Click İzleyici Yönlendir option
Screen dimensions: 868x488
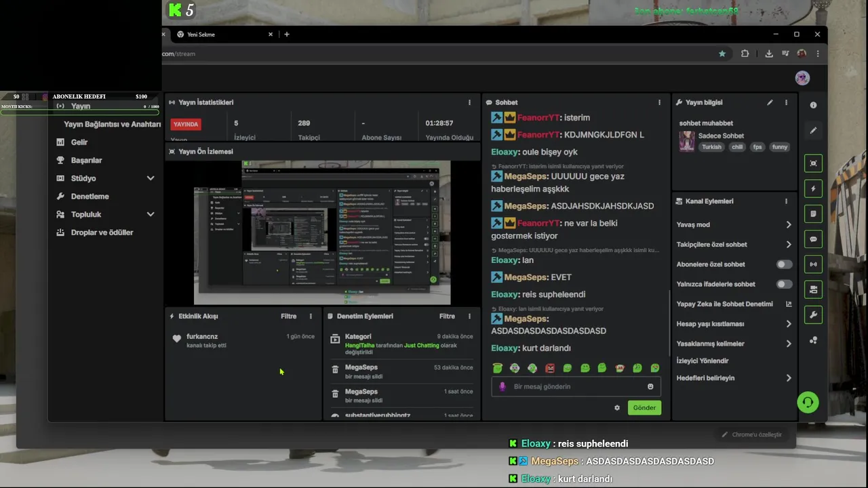pyautogui.click(x=703, y=361)
